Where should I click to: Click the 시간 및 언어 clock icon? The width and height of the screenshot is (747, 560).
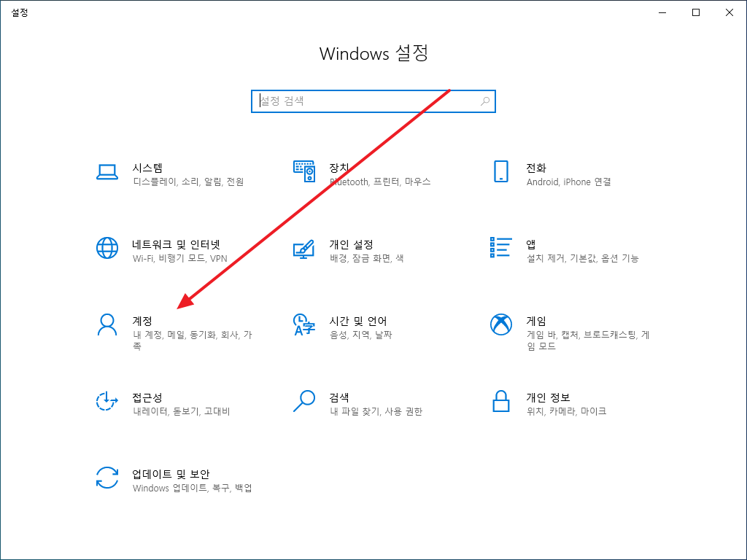(304, 324)
